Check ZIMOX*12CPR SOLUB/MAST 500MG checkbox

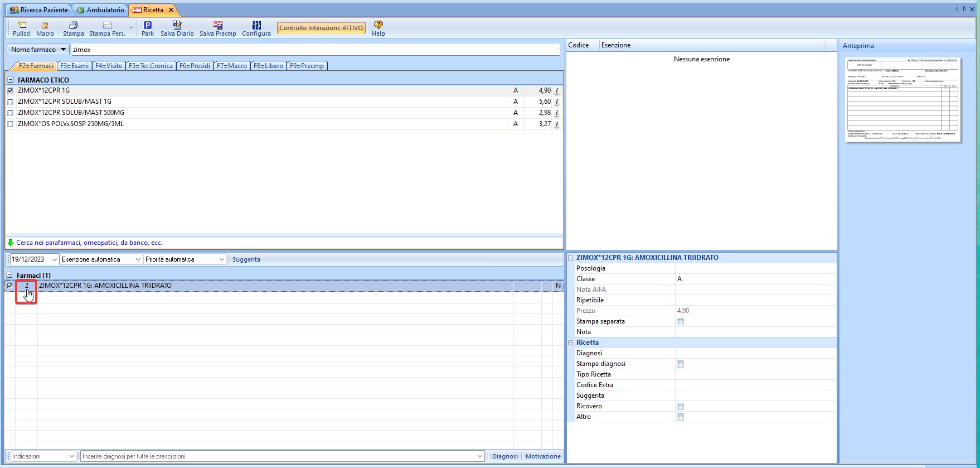[x=10, y=113]
